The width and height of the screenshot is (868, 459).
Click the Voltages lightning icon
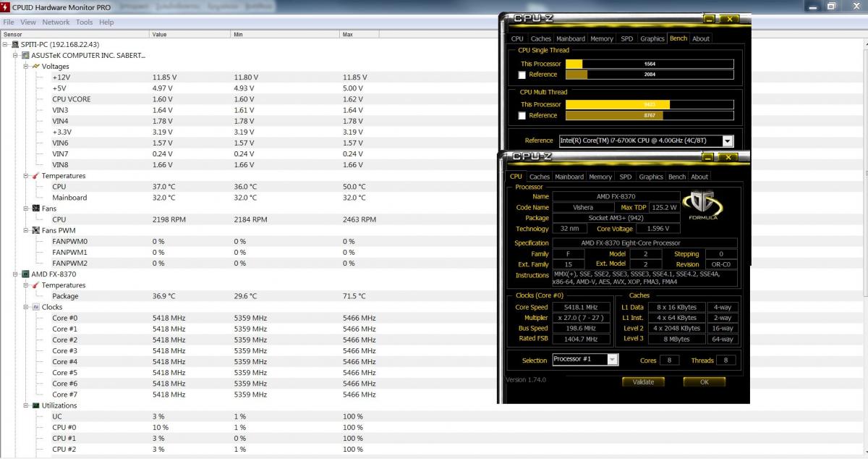(35, 66)
